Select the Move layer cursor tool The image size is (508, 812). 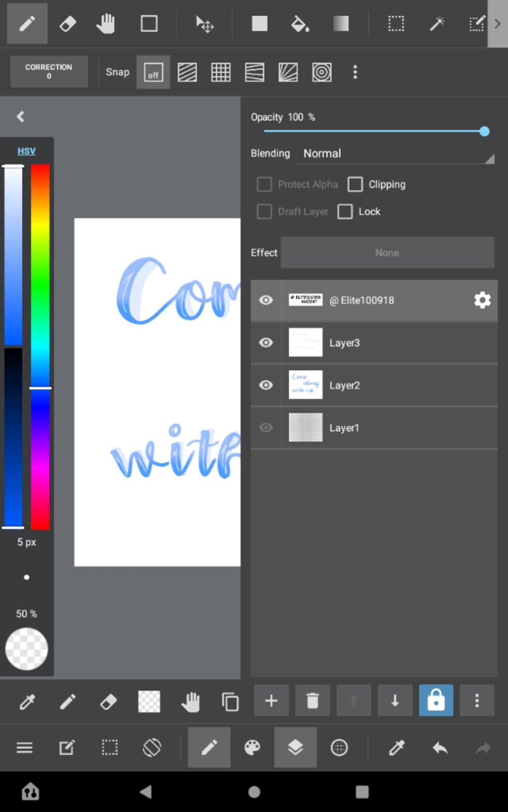(x=204, y=23)
